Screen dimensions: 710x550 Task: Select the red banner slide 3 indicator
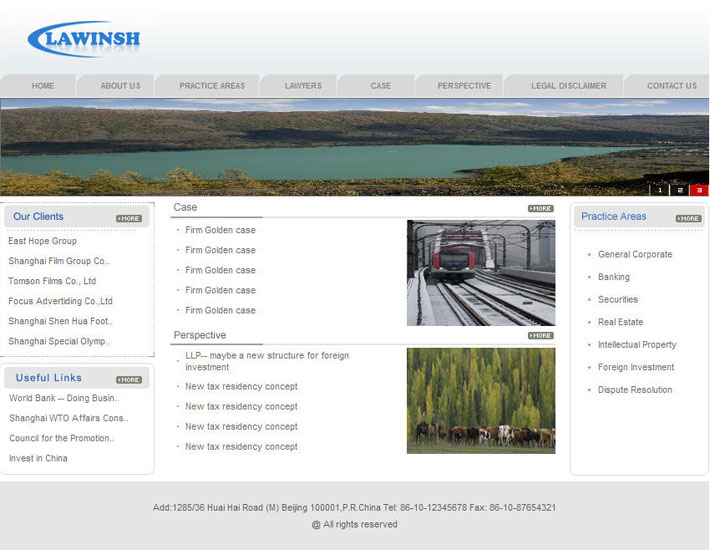tap(699, 190)
